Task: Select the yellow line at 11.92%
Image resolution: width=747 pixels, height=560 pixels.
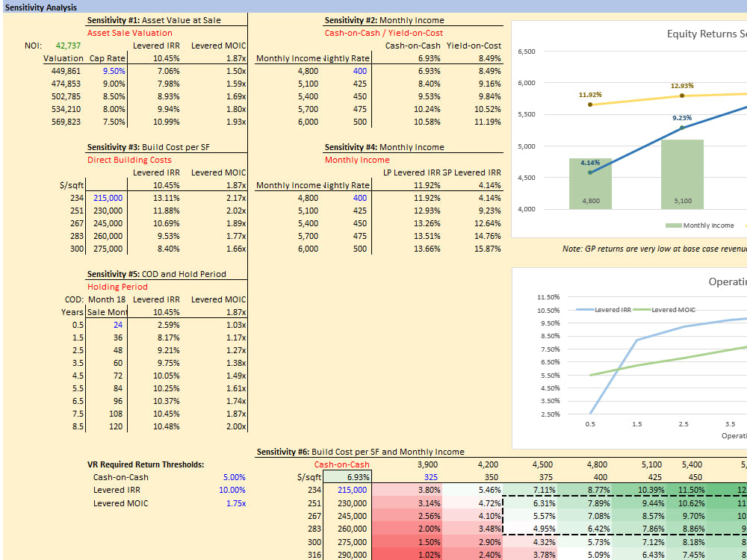Action: point(592,105)
